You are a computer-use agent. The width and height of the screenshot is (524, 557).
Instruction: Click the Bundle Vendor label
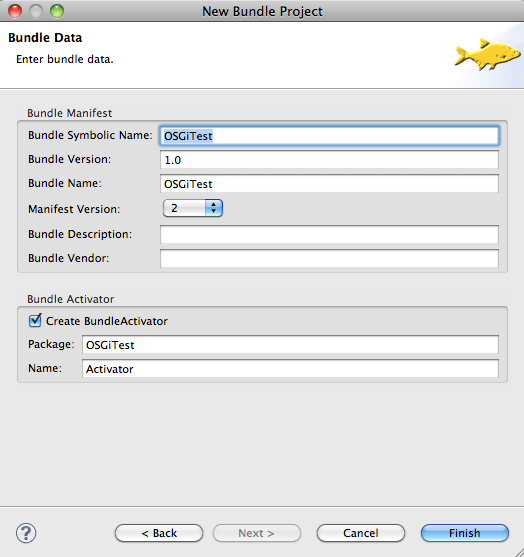pyautogui.click(x=69, y=258)
